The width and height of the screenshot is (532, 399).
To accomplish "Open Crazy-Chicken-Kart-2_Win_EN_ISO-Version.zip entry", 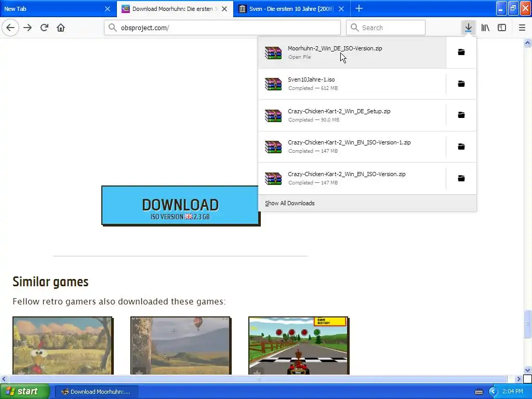I will (x=352, y=178).
